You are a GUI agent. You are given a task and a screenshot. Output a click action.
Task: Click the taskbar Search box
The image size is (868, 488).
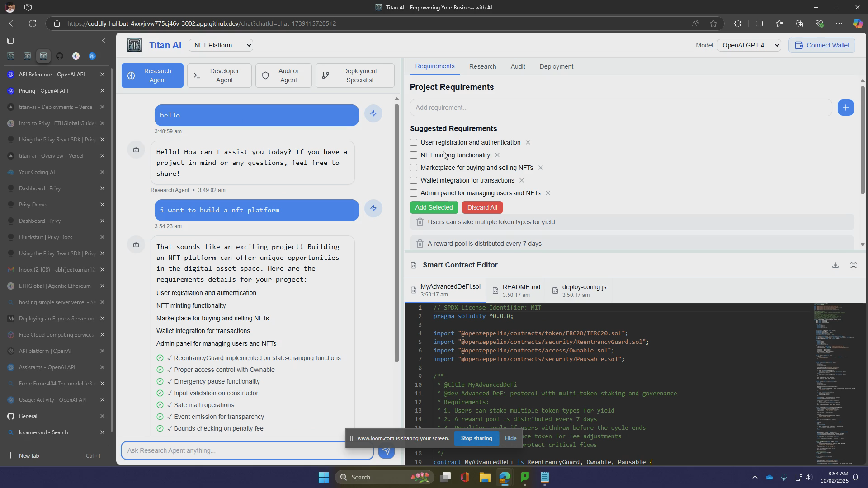click(x=385, y=477)
